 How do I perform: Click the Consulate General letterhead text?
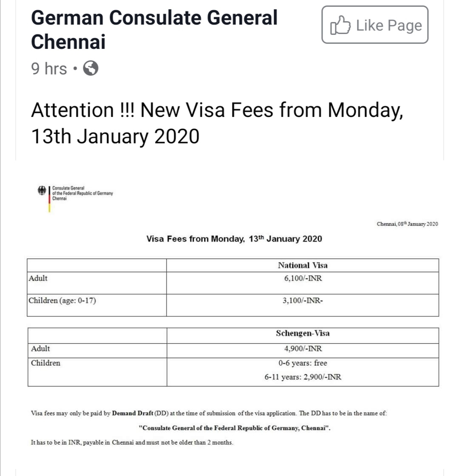tap(82, 193)
